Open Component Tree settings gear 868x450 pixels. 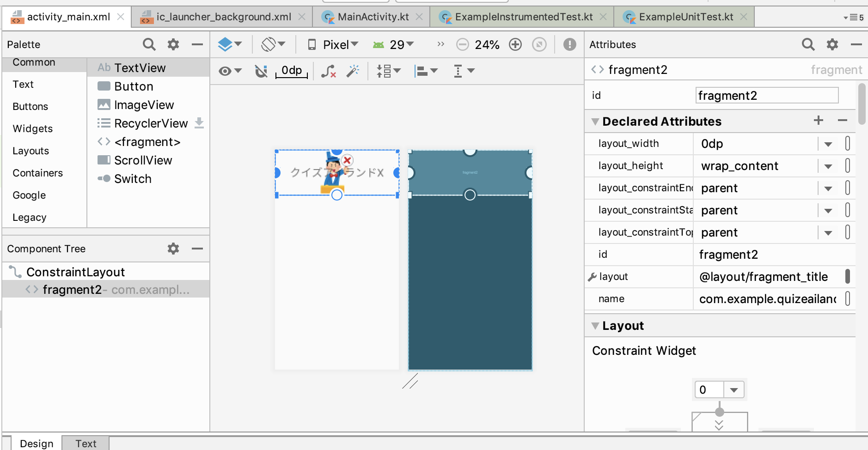pos(173,249)
